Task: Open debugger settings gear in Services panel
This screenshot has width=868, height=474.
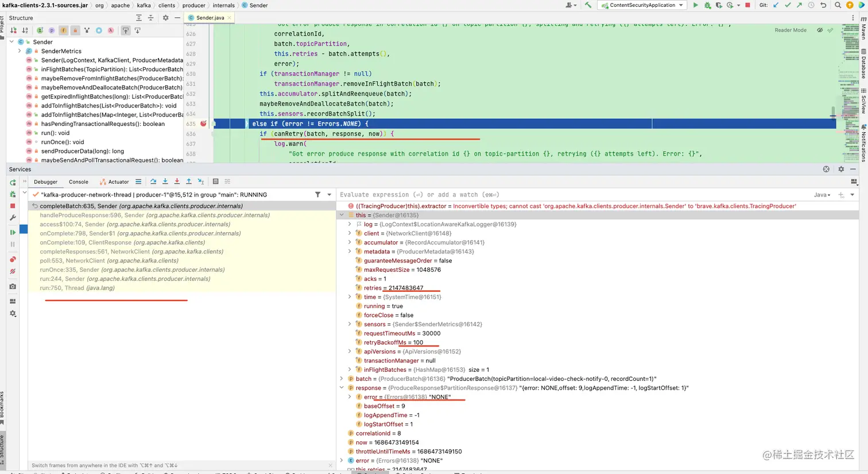Action: (x=840, y=169)
